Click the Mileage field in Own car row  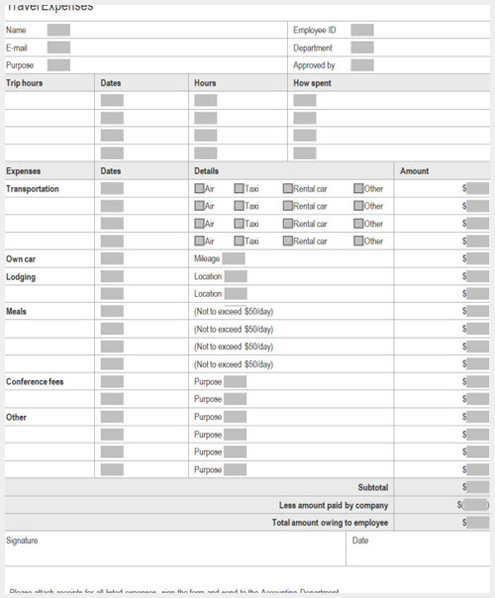click(234, 259)
